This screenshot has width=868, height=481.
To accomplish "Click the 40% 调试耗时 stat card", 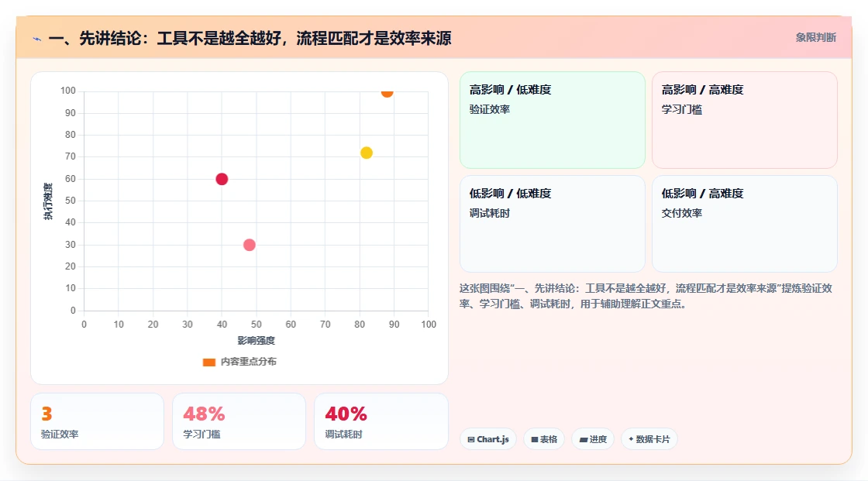I will point(381,421).
